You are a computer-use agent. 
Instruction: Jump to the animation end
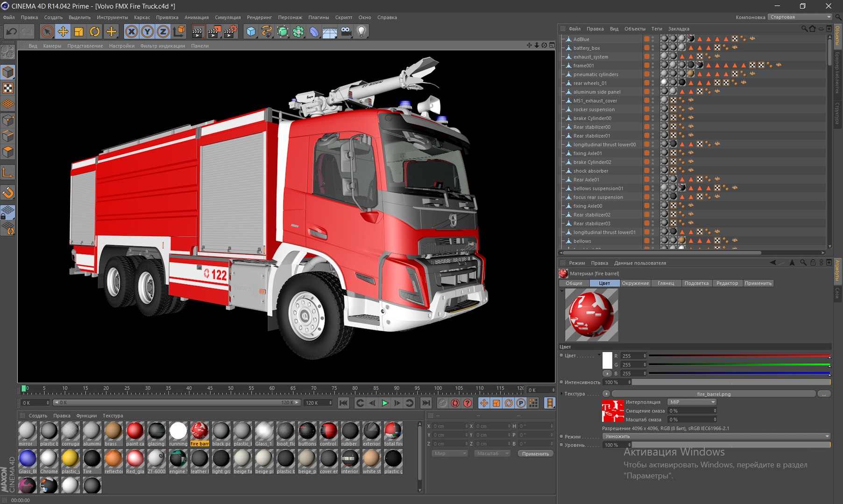pyautogui.click(x=426, y=403)
